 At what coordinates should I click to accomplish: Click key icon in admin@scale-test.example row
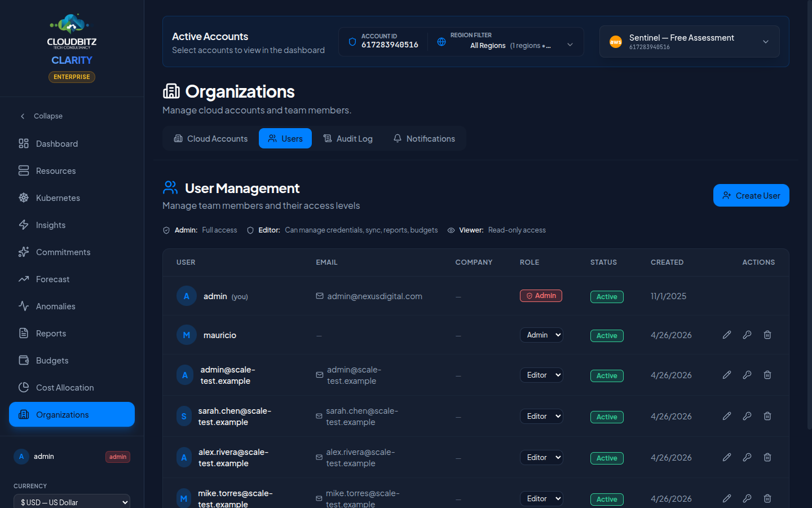pos(747,375)
